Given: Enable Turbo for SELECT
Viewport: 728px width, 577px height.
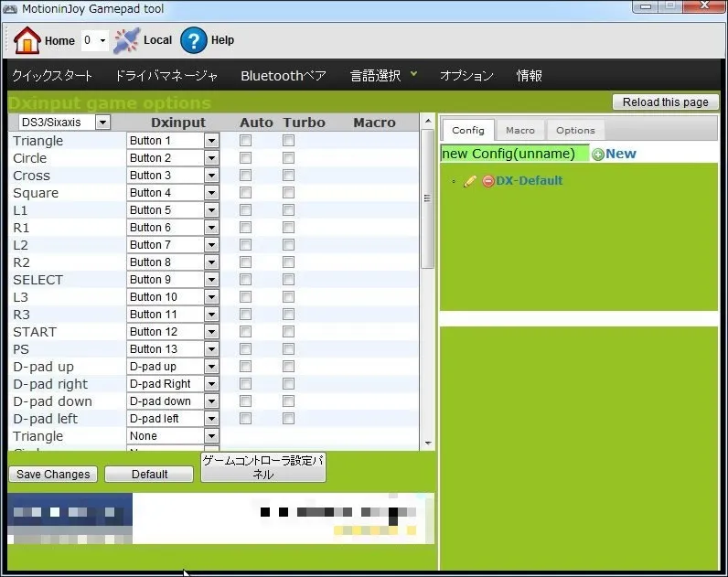Looking at the screenshot, I should coord(288,280).
